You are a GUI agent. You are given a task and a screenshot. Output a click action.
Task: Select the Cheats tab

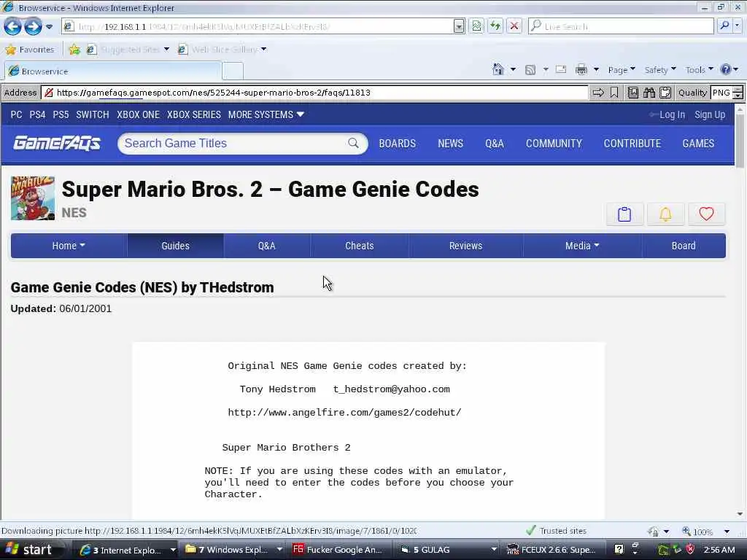coord(359,246)
